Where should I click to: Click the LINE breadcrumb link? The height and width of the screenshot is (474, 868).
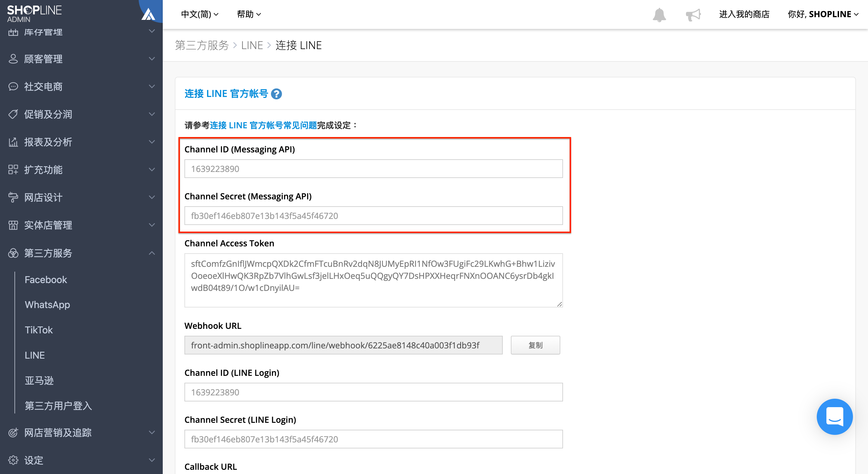[x=252, y=45]
